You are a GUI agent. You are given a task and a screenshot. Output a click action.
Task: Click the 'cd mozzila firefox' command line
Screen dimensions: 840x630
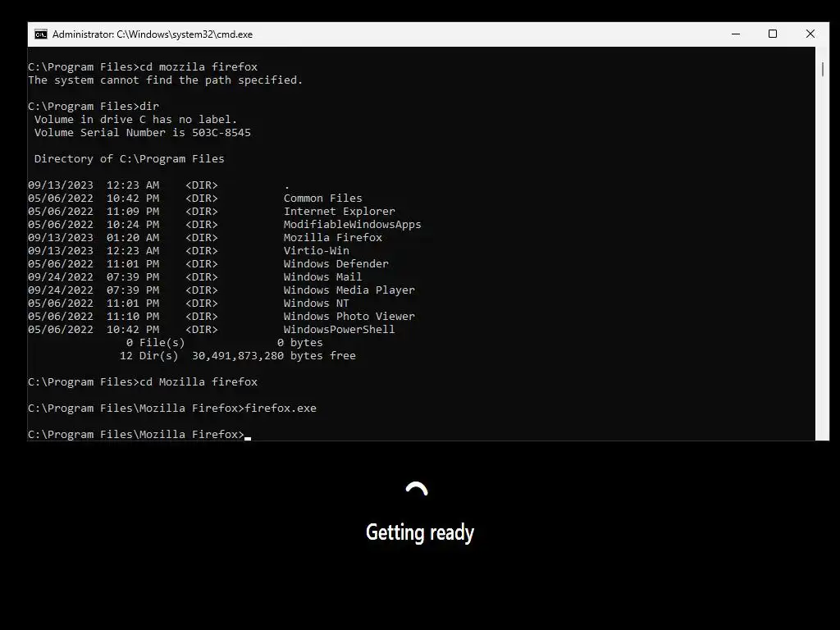point(199,67)
